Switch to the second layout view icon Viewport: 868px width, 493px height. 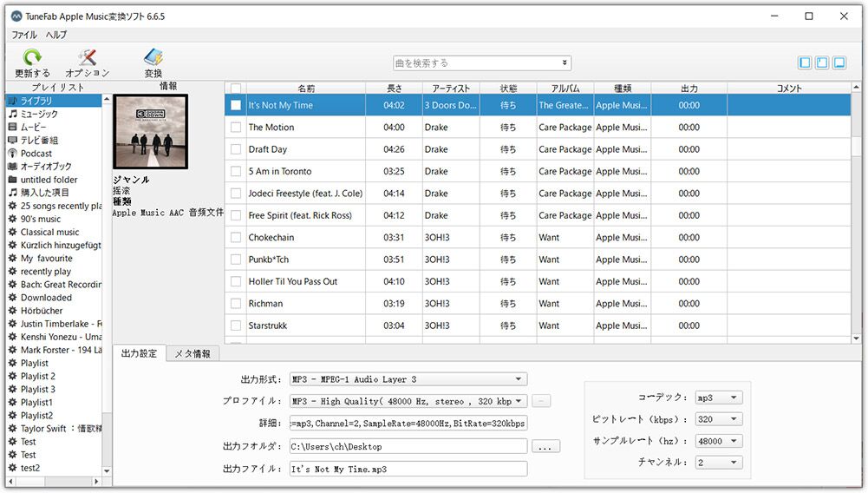pyautogui.click(x=822, y=62)
